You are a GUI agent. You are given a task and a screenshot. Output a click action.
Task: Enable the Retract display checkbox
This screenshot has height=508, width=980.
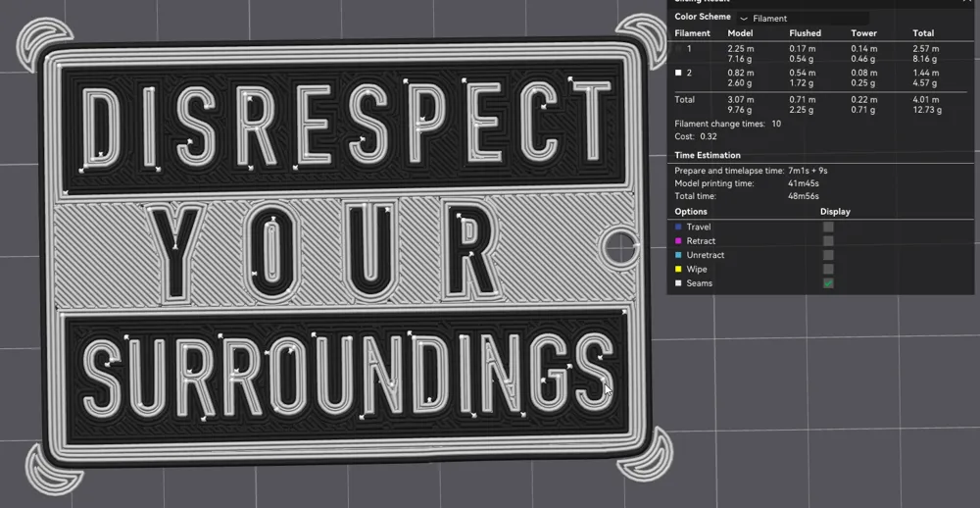pos(828,241)
